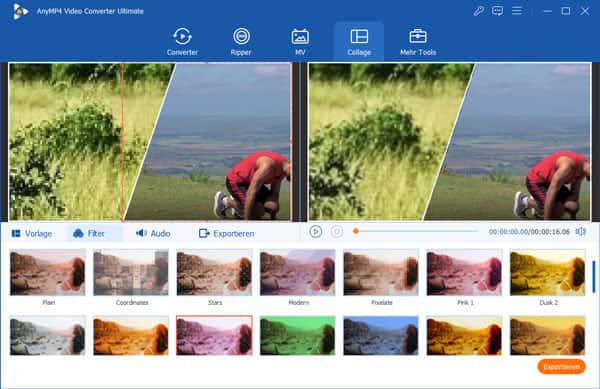Screen dimensions: 600x389
Task: Select the Collage module tab
Action: click(359, 42)
